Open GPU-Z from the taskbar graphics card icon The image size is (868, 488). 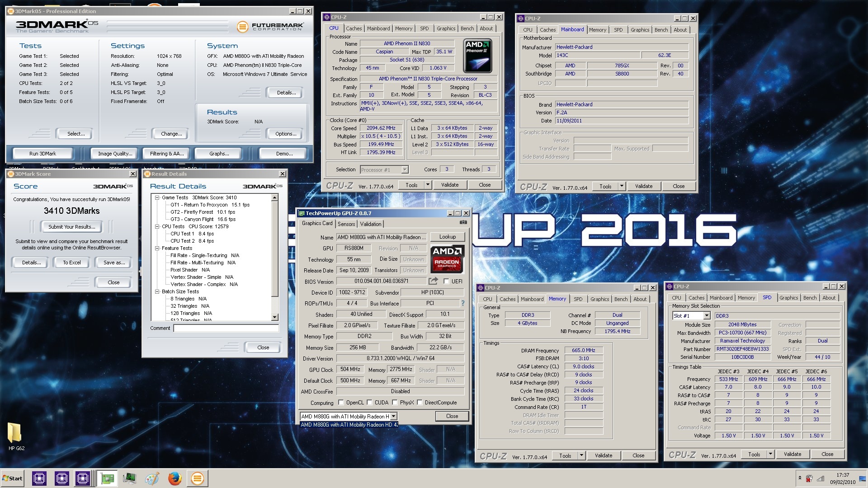(x=108, y=479)
